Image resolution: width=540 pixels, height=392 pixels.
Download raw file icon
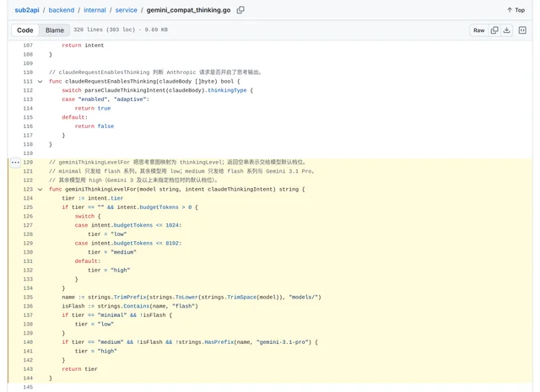coord(506,30)
